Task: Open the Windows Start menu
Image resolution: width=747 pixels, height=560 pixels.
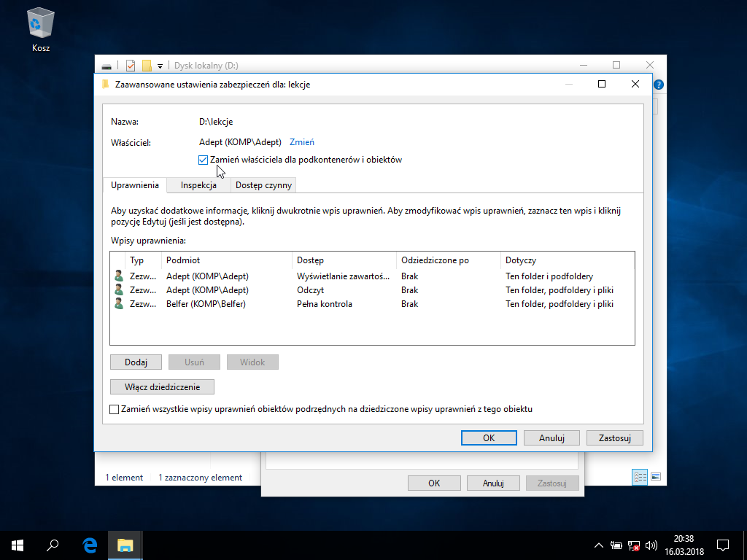Action: 18,545
